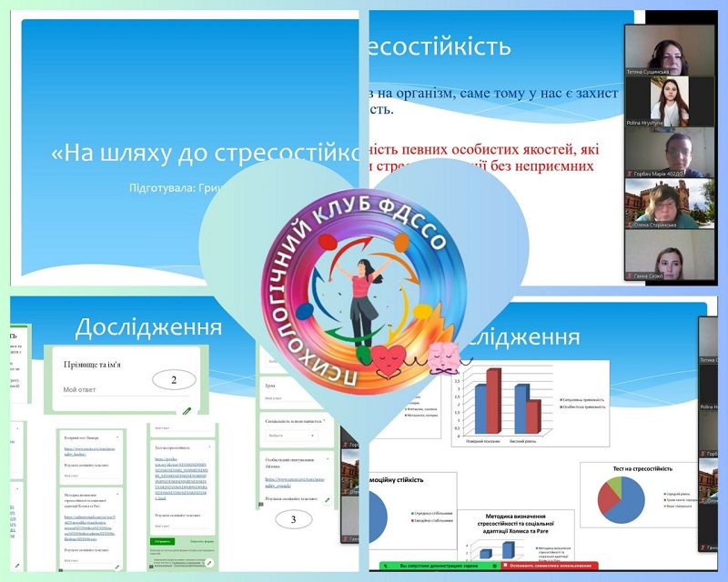The width and height of the screenshot is (728, 582).
Task: Open the video tile of Горбач Марія 402ДО
Action: coord(670,153)
